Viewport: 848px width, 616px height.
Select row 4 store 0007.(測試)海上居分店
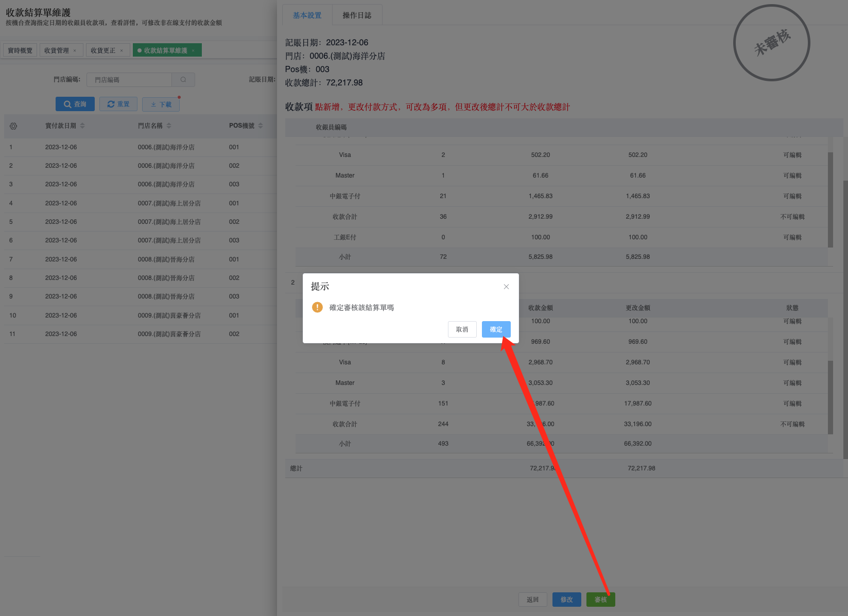click(x=169, y=203)
